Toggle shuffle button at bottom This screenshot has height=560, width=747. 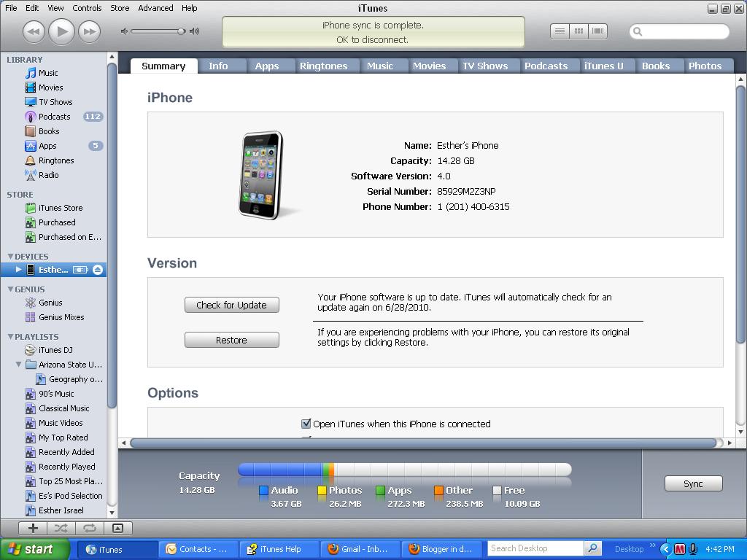pyautogui.click(x=61, y=528)
